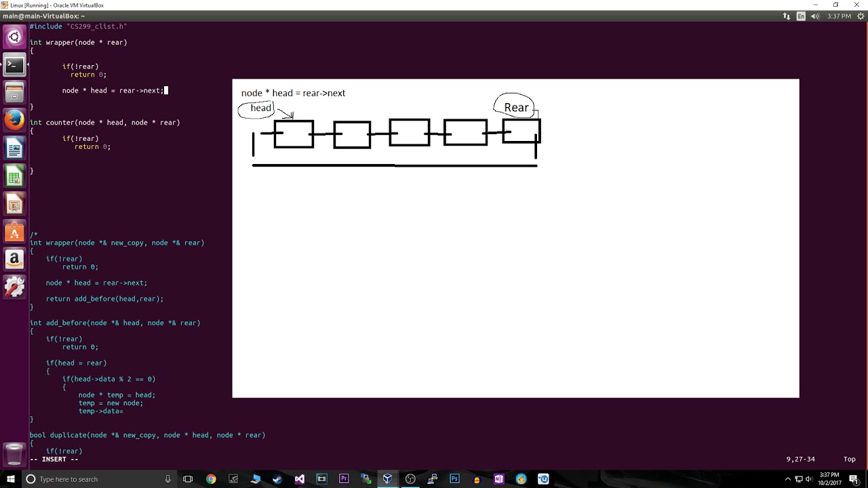This screenshot has height=488, width=868.
Task: Click the if(head = rear) line
Action: [76, 363]
